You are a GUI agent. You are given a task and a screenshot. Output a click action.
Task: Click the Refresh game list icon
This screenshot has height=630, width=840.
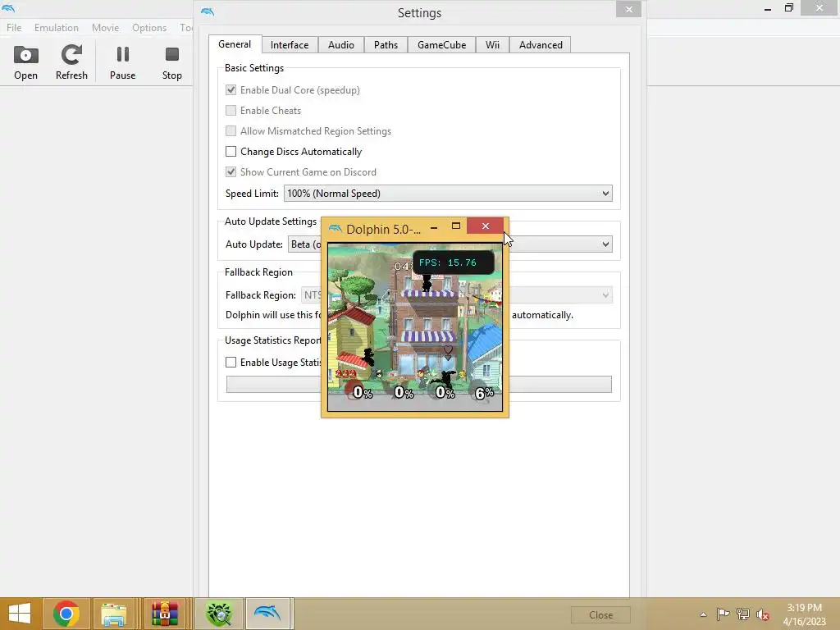pos(71,55)
